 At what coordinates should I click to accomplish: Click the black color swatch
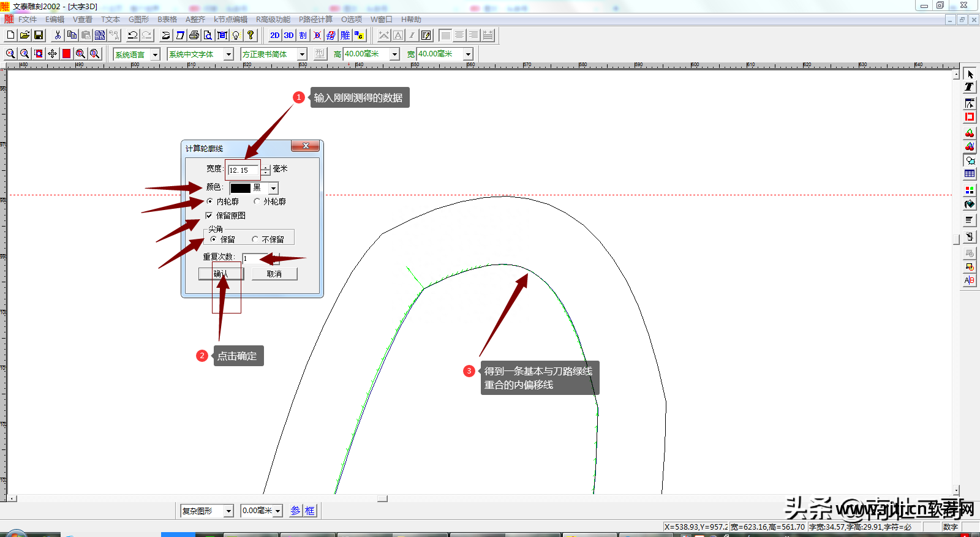click(x=241, y=189)
